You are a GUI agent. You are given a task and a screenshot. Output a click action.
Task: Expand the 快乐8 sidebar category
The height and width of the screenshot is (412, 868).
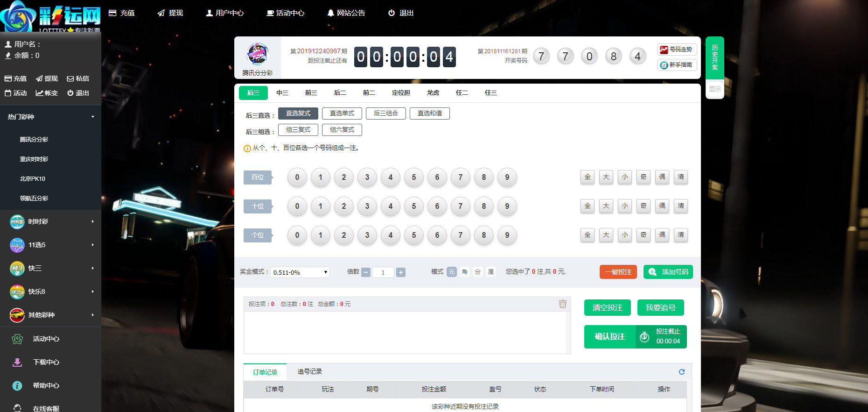click(x=51, y=291)
